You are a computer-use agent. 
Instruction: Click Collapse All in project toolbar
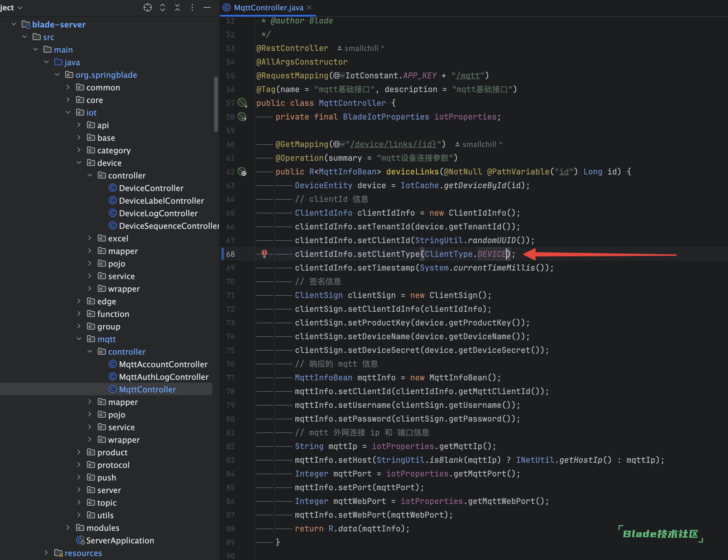point(177,7)
